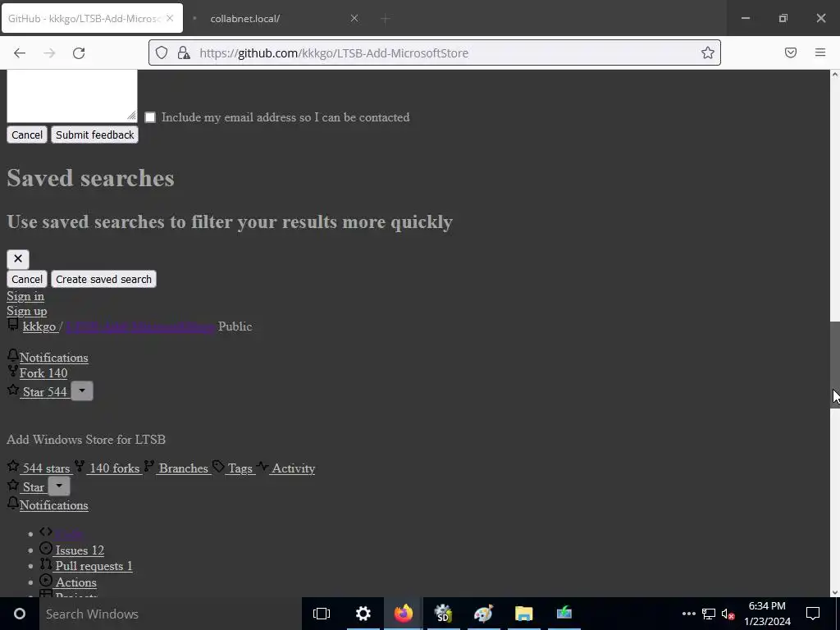
Task: Click the fork icon next to Fork 140
Action: (13, 371)
